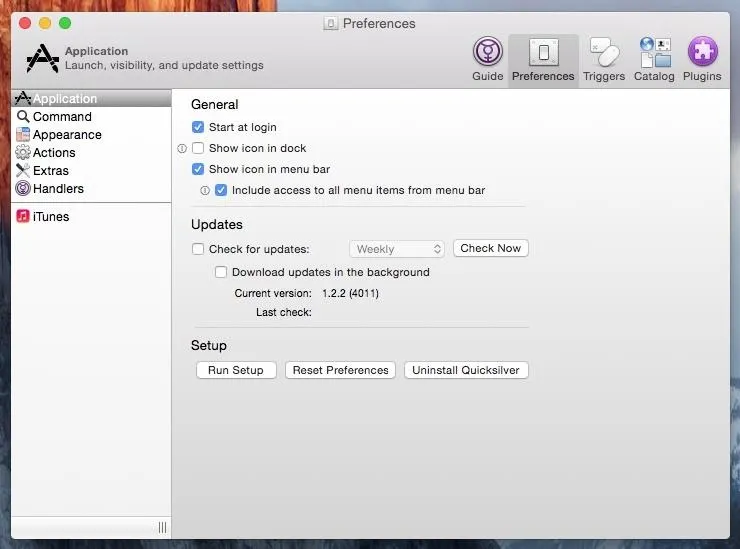
Task: Click the large Application header icon
Action: click(42, 59)
